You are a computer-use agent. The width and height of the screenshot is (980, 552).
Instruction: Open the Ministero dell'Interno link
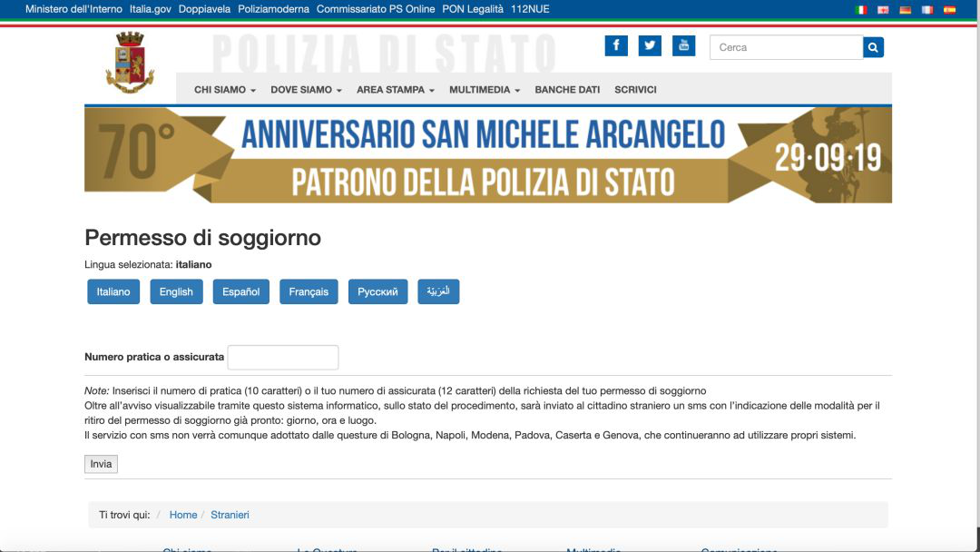(x=73, y=9)
